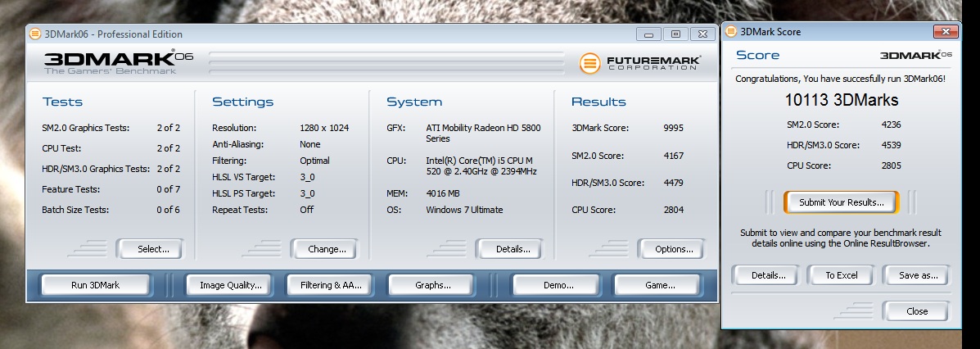This screenshot has width=980, height=349.
Task: Click MEM value '4016 MB'
Action: point(442,194)
